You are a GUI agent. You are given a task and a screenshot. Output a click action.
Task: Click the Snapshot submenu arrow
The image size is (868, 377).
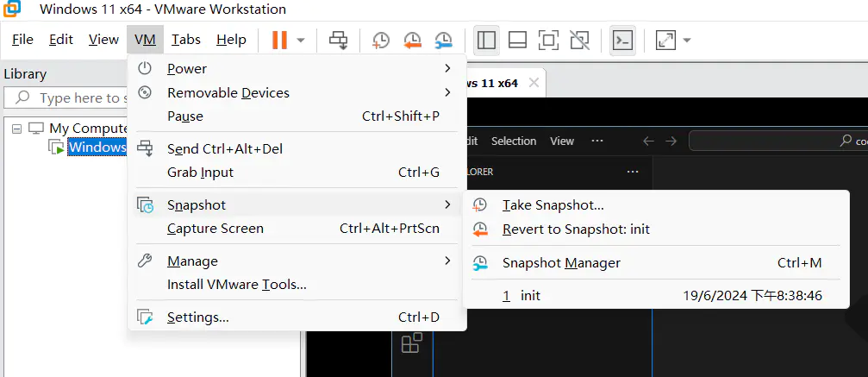(448, 205)
